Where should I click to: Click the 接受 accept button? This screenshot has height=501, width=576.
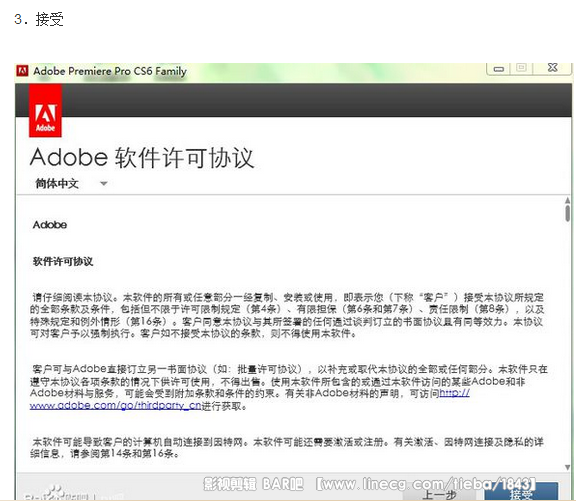(x=521, y=492)
